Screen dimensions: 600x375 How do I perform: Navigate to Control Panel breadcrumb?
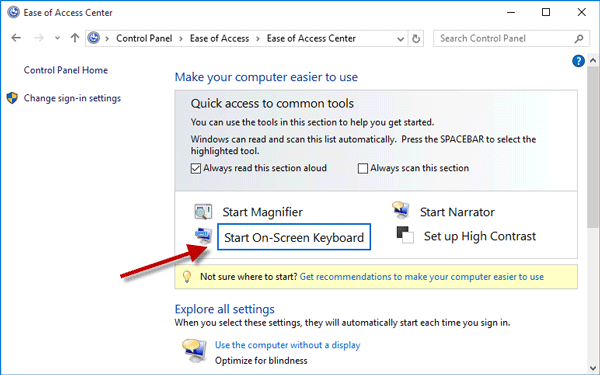pyautogui.click(x=144, y=38)
